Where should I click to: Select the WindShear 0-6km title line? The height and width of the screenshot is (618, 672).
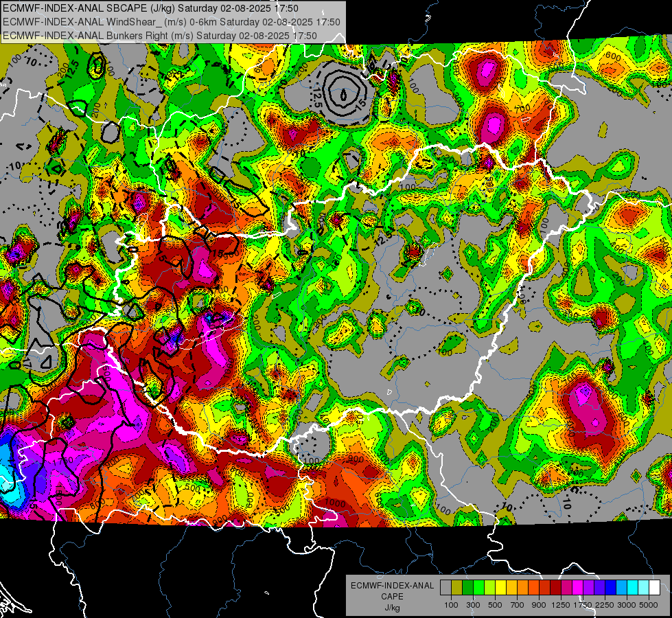(172, 22)
